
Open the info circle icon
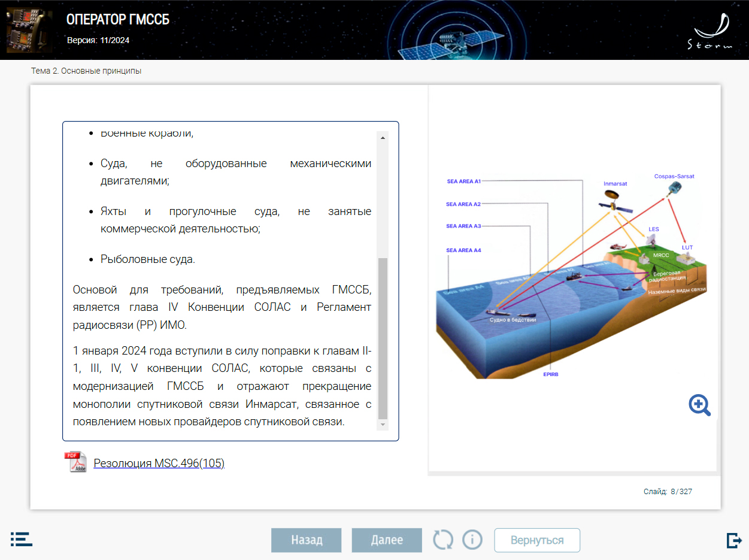click(x=472, y=540)
